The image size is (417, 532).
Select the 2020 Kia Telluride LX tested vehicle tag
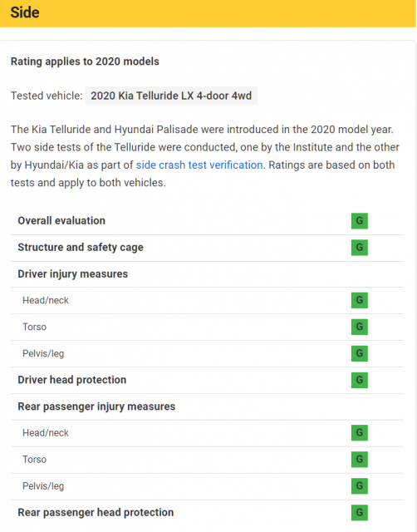[171, 96]
